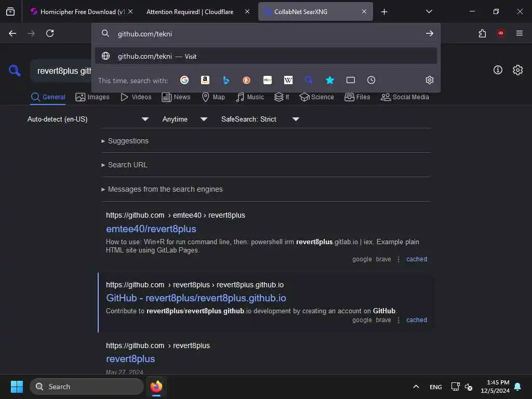Click the Windows taskbar Search box
This screenshot has width=532, height=399.
tap(87, 387)
